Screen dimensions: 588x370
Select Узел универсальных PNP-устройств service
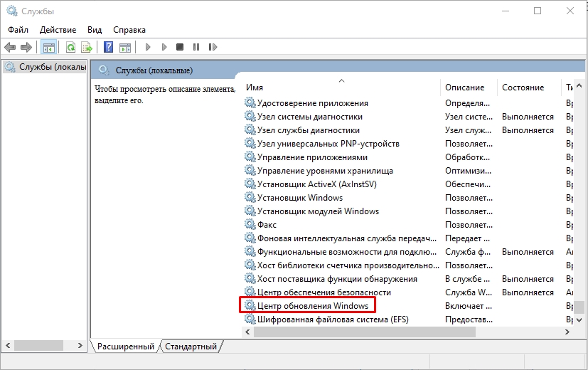tap(328, 144)
